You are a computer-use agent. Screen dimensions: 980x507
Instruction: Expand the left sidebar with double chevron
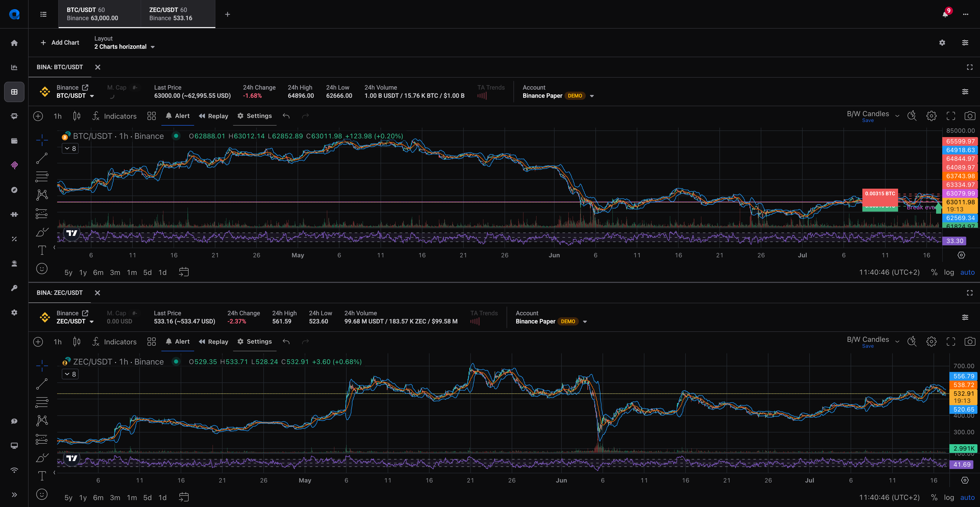pyautogui.click(x=14, y=495)
